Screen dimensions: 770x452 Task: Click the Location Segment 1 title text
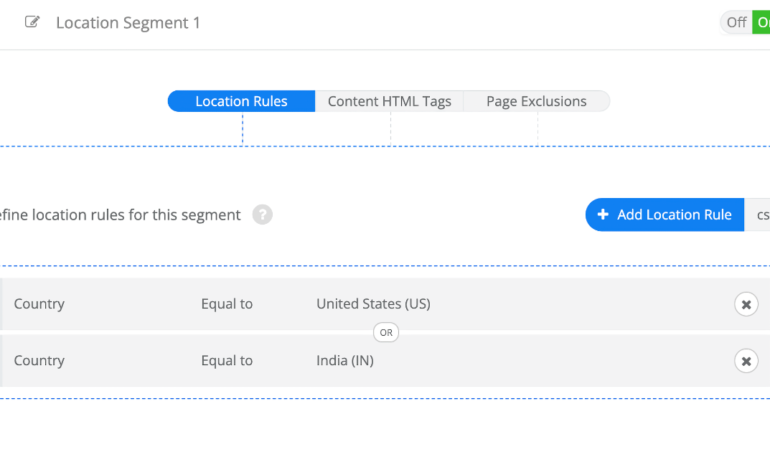[x=128, y=22]
